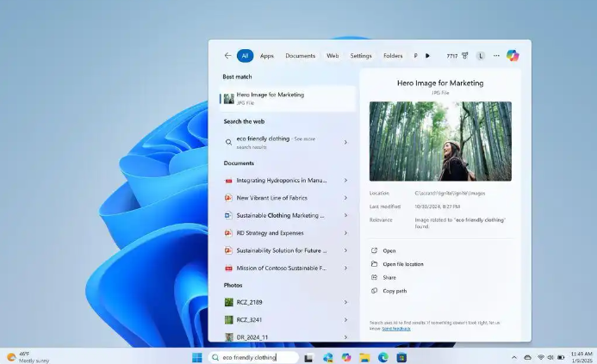Viewport: 597px width, 364px height.
Task: Click the rewards points trophy icon
Action: coord(465,56)
